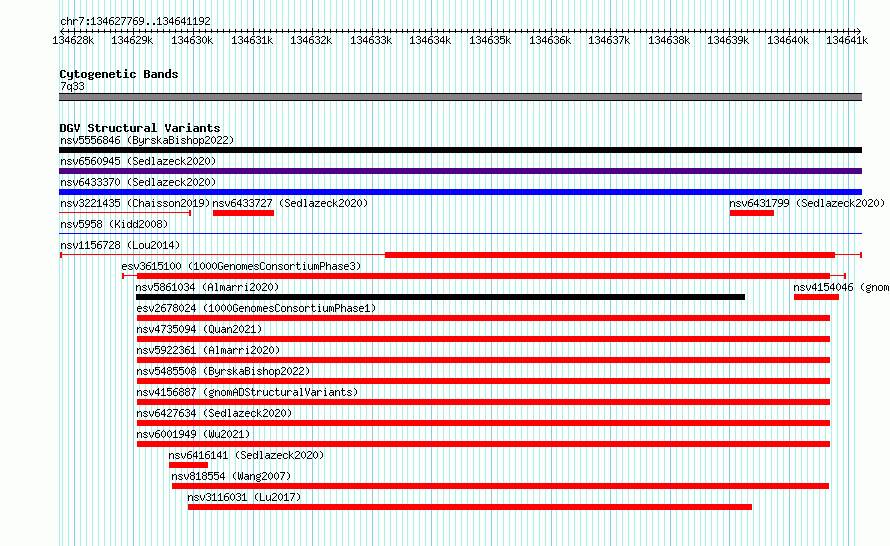Click the 134632k ruler tick label
This screenshot has height=546, width=890.
click(311, 40)
